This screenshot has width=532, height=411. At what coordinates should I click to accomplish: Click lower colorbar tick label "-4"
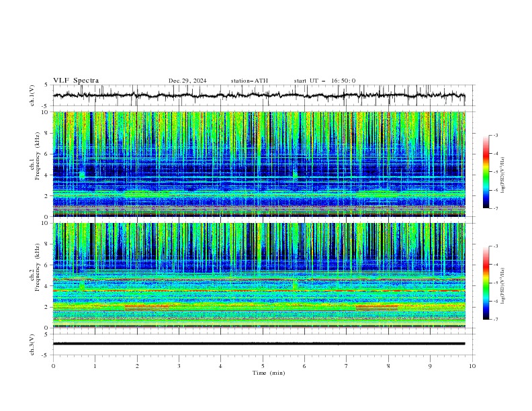tap(496, 265)
